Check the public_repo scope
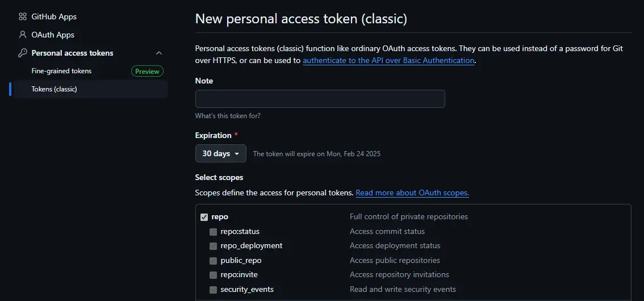Image resolution: width=644 pixels, height=301 pixels. tap(213, 261)
